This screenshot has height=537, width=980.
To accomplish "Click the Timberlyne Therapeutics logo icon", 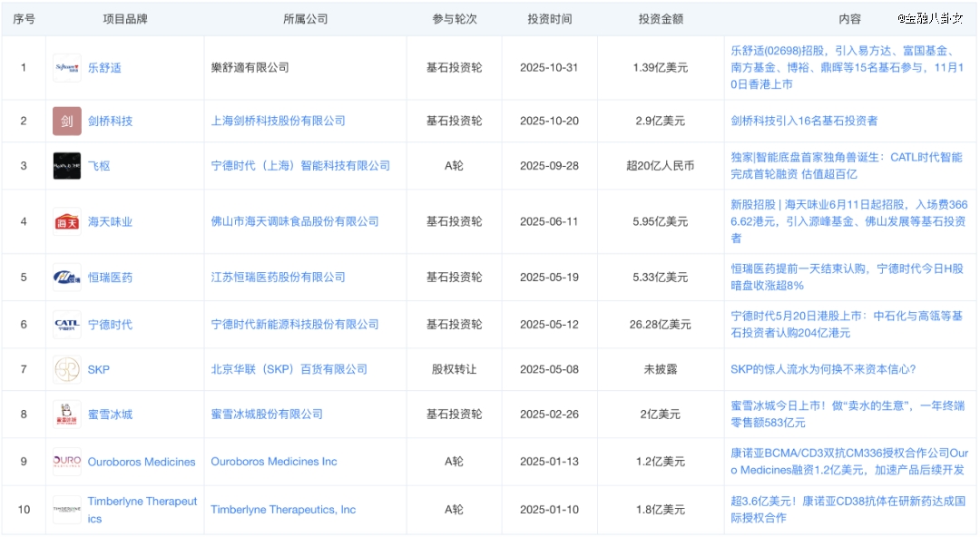I will tap(67, 510).
